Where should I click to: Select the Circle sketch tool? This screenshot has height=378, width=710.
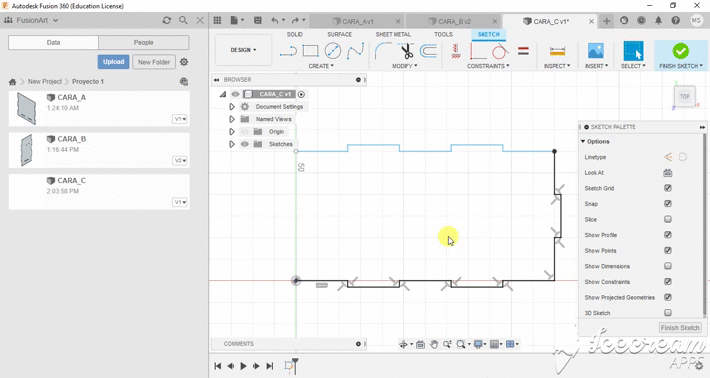[333, 51]
